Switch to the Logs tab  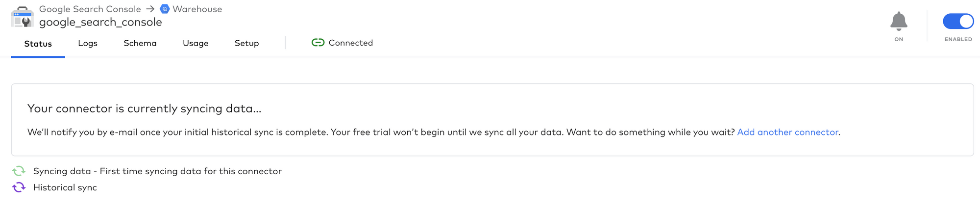(88, 43)
